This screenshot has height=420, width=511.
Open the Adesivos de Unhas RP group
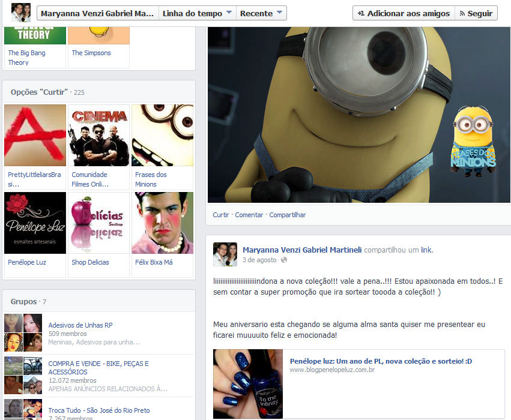tap(80, 325)
